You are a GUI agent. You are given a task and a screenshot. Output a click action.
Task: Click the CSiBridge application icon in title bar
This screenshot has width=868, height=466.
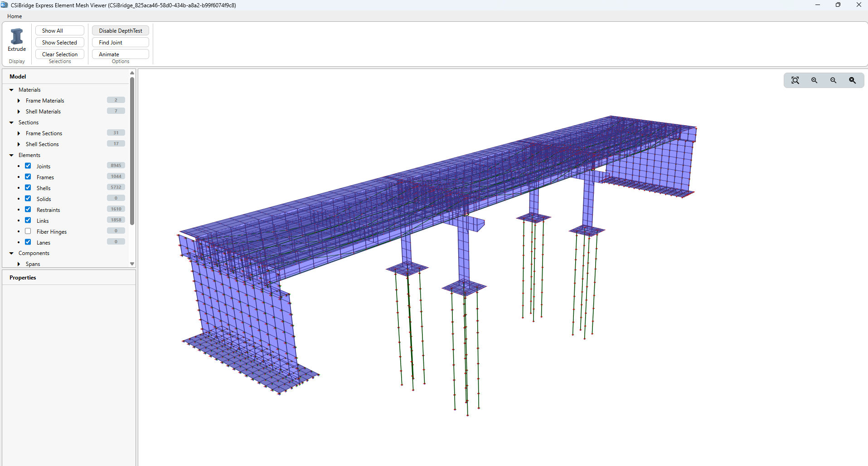tap(5, 5)
